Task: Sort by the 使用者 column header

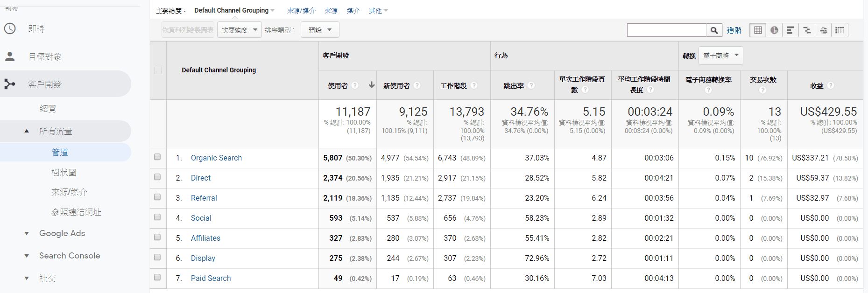Action: pyautogui.click(x=338, y=86)
